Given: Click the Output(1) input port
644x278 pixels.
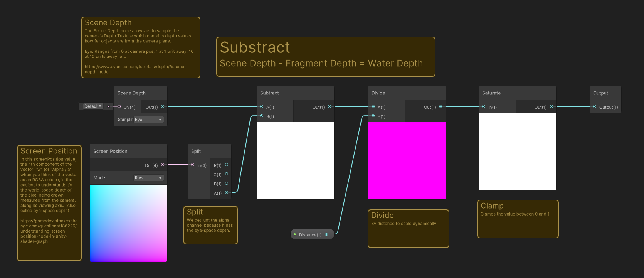Looking at the screenshot, I should (x=595, y=106).
